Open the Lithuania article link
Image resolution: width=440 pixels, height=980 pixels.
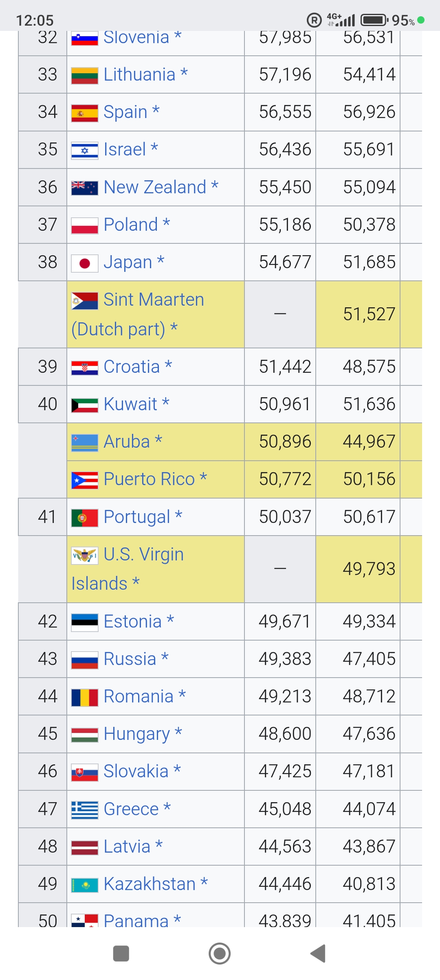(x=139, y=75)
